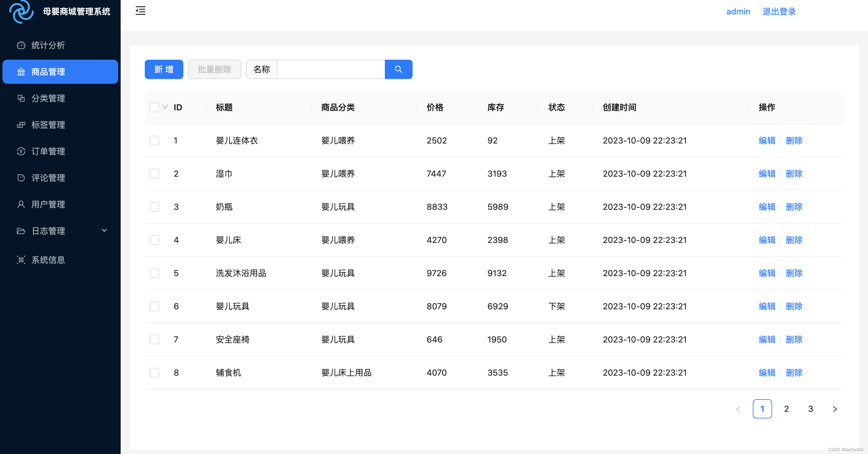
Task: Click the 新增 button
Action: (x=164, y=69)
